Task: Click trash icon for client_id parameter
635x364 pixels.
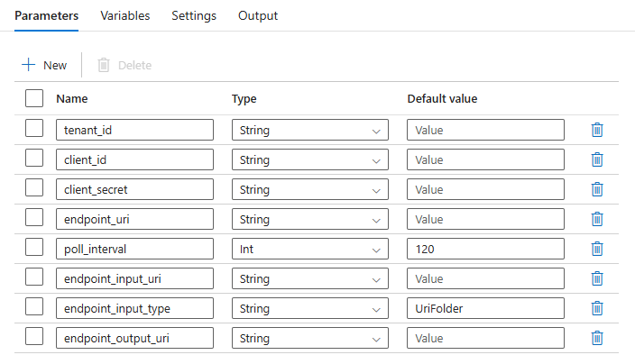Action: 596,159
